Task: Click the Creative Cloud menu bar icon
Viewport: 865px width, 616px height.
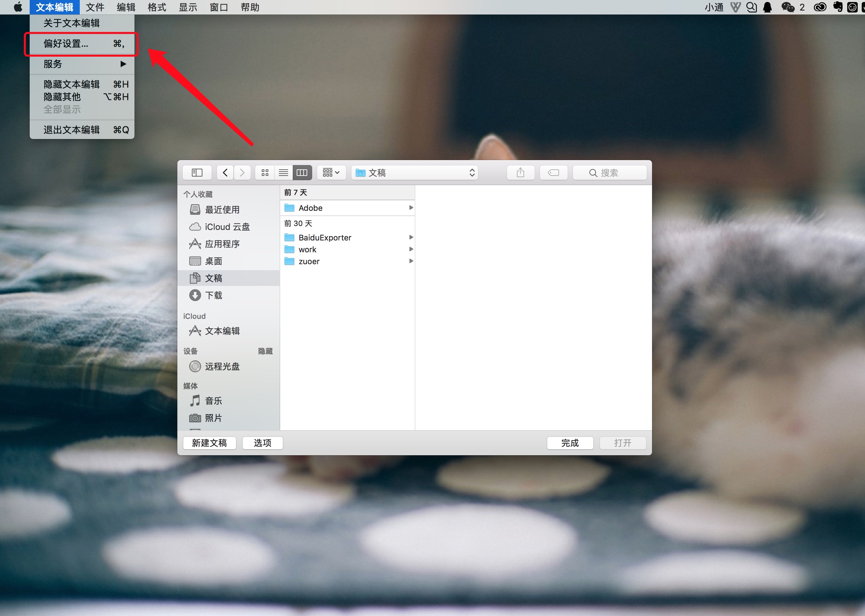Action: (820, 7)
